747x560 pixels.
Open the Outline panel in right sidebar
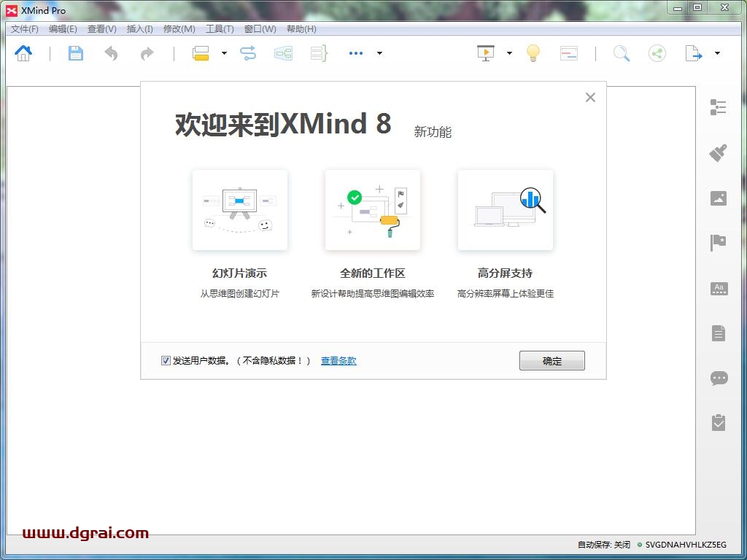click(x=719, y=108)
